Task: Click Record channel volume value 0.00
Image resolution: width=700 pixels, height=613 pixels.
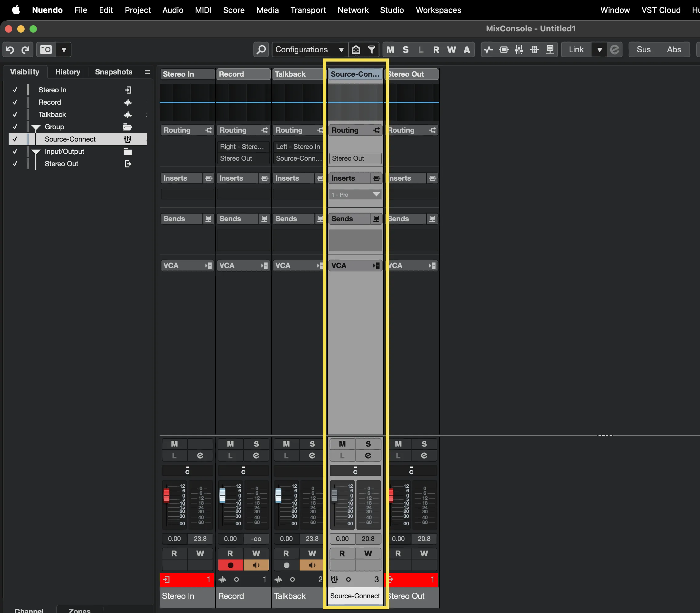Action: click(230, 539)
